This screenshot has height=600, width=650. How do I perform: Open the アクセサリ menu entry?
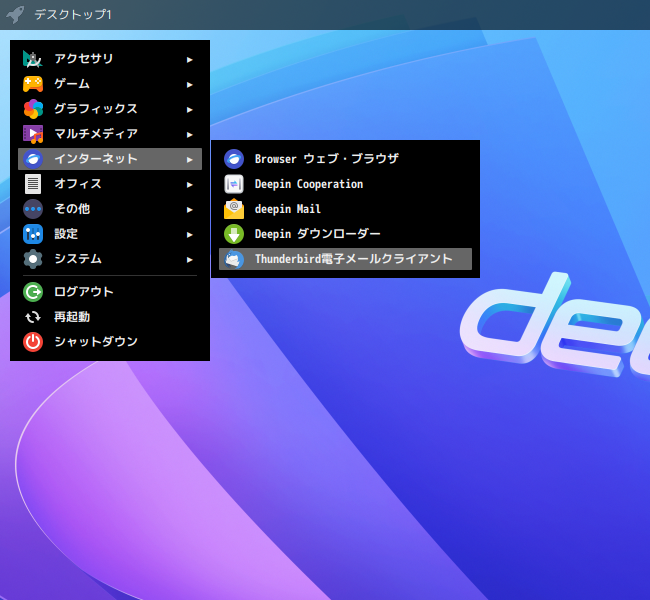pos(110,59)
